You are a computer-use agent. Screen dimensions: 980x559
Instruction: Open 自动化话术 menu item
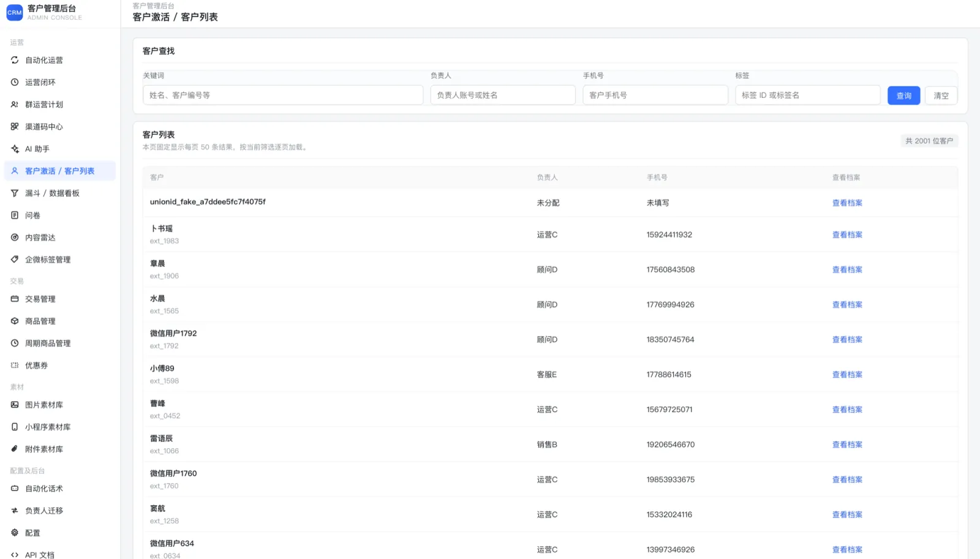(60, 489)
